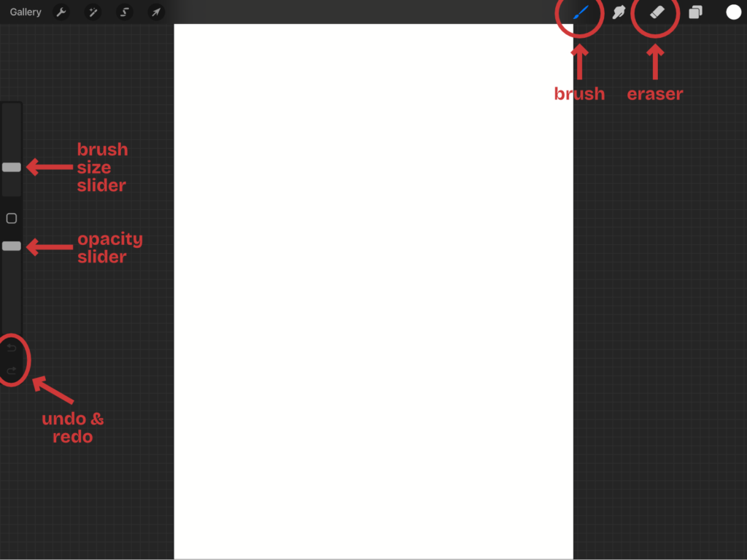Click the brush size slider handle
The image size is (747, 560).
12,167
